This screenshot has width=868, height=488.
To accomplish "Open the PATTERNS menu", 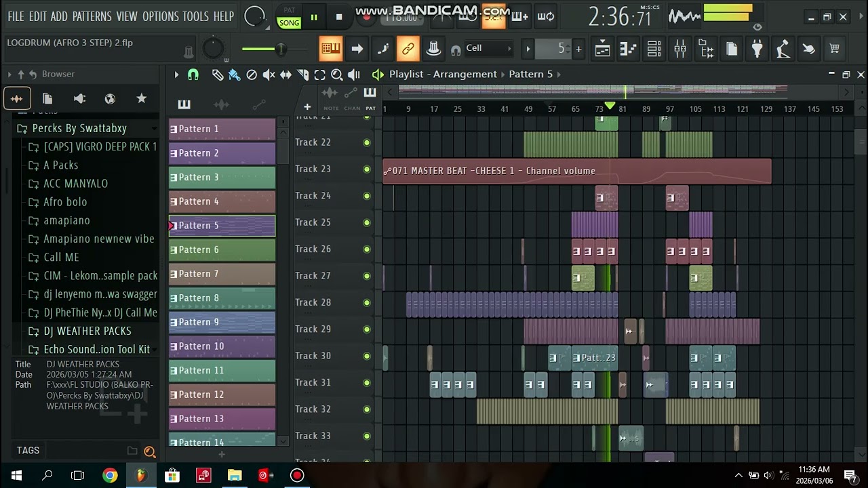I will 92,16.
